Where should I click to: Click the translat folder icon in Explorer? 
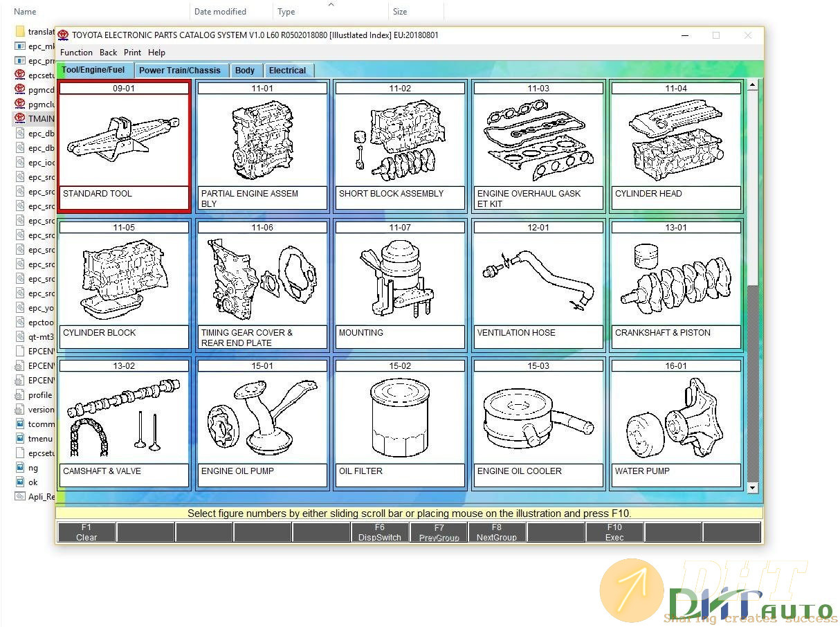[20, 31]
